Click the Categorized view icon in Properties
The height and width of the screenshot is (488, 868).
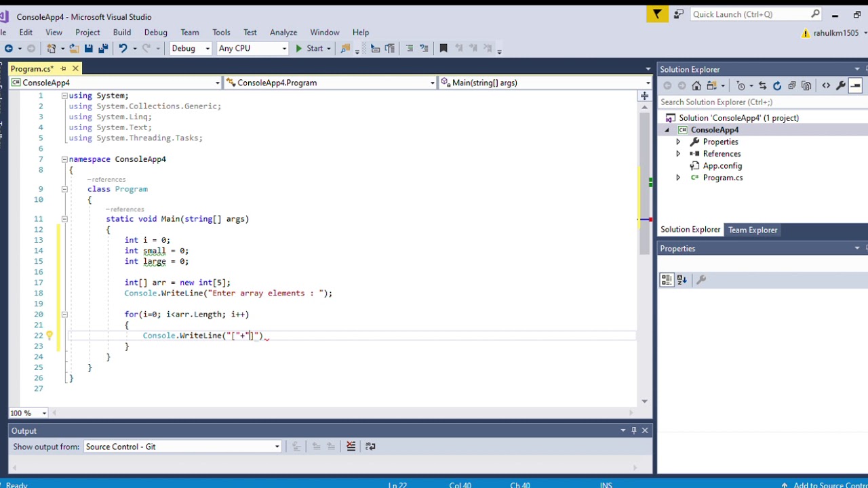click(667, 279)
